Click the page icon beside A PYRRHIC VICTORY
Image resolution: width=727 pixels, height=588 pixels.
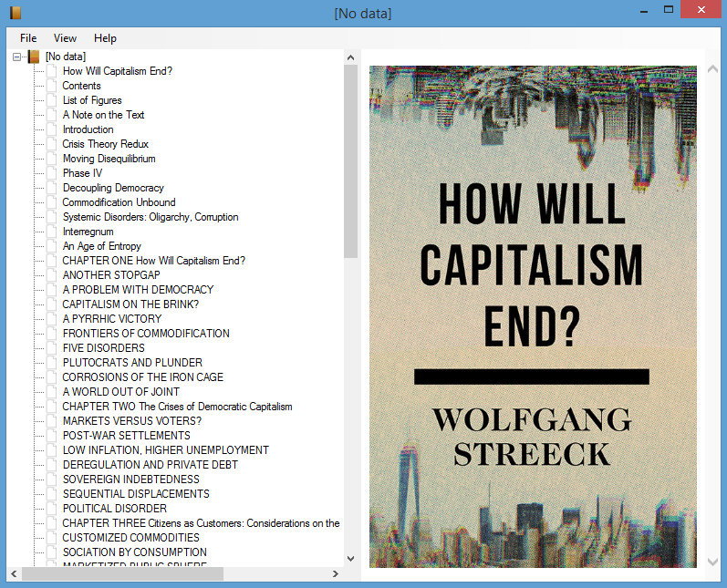coord(51,319)
